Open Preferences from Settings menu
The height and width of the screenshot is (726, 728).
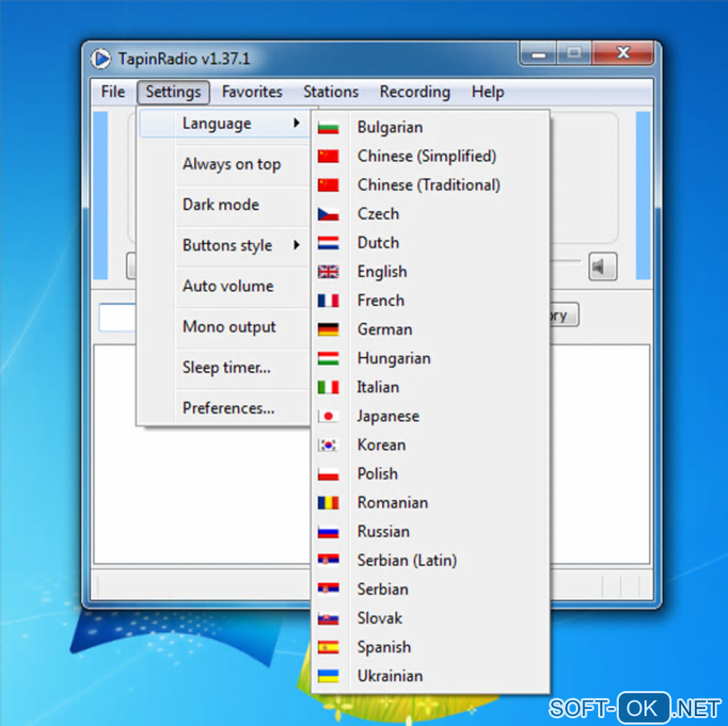point(228,408)
